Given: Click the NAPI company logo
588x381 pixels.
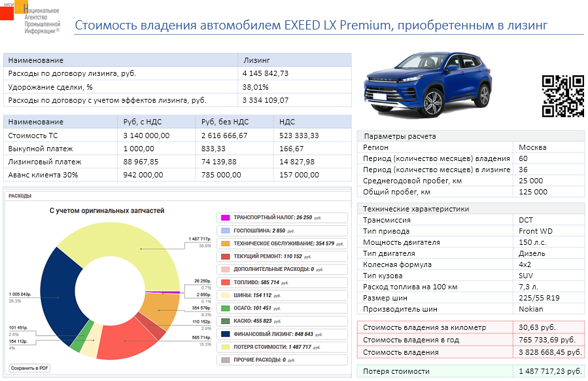Looking at the screenshot, I should 31,17.
